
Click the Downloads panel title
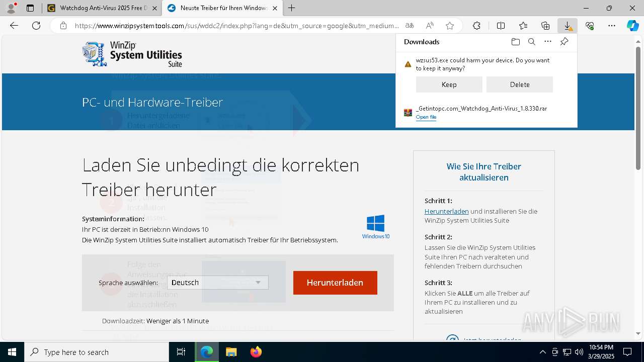422,42
